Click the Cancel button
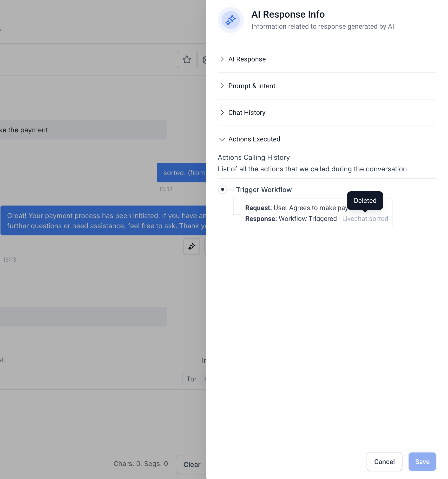 coord(384,462)
